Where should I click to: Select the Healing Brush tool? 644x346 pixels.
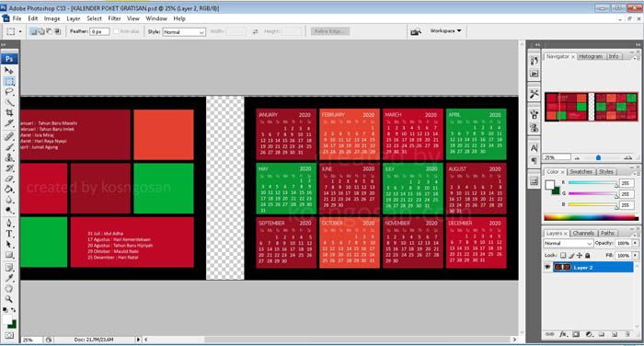(x=9, y=136)
